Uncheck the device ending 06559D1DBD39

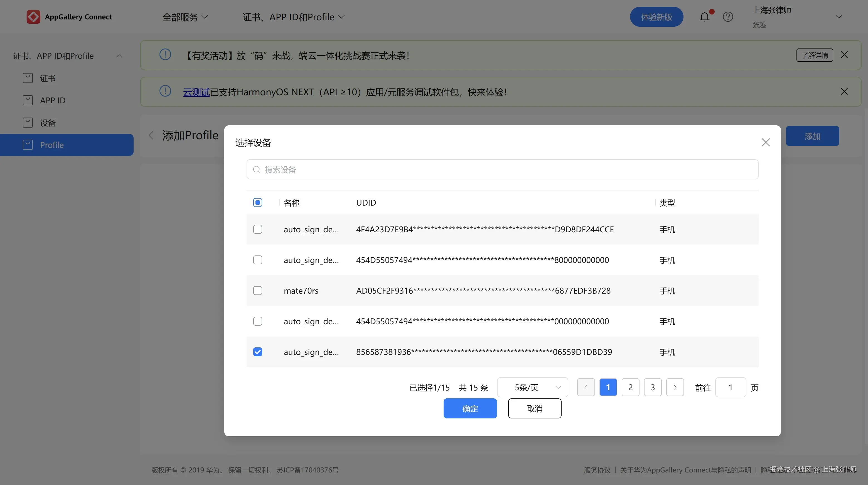(x=257, y=352)
